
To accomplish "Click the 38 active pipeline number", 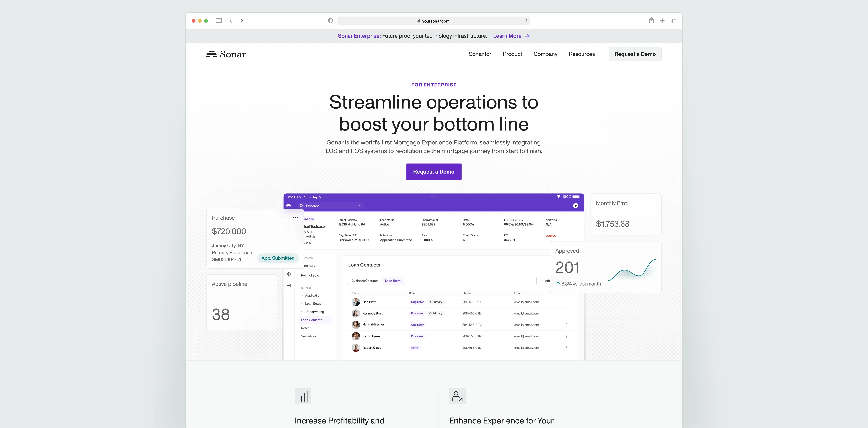I will [x=221, y=315].
